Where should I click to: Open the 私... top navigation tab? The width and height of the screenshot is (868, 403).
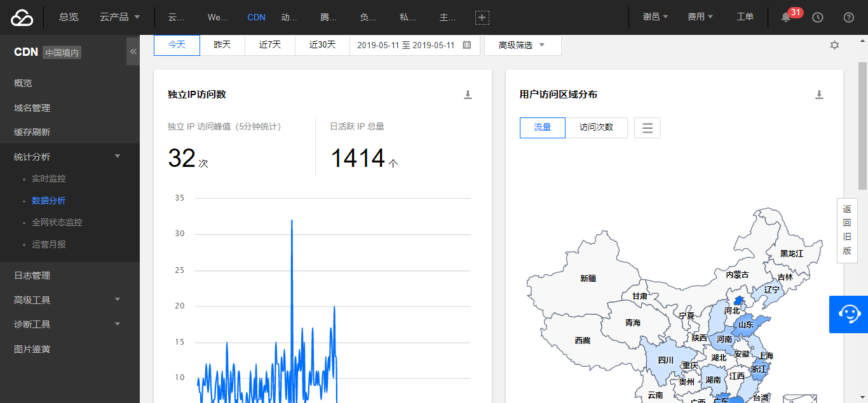point(408,17)
